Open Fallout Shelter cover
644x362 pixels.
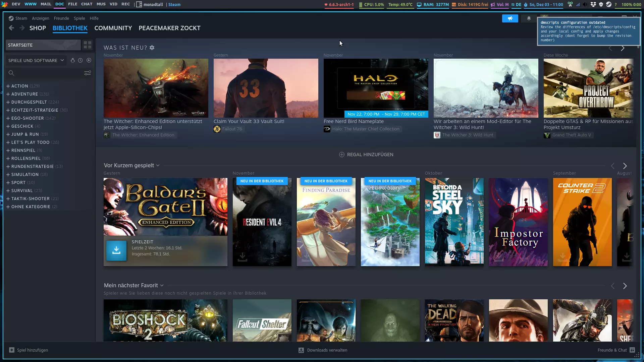pos(262,320)
